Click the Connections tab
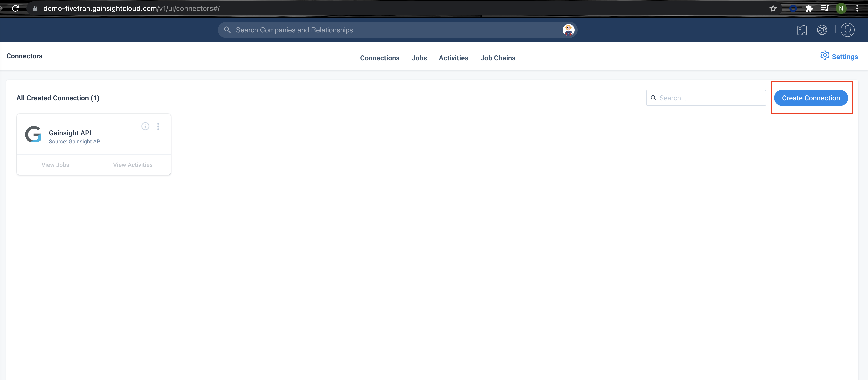The height and width of the screenshot is (380, 868). tap(380, 57)
